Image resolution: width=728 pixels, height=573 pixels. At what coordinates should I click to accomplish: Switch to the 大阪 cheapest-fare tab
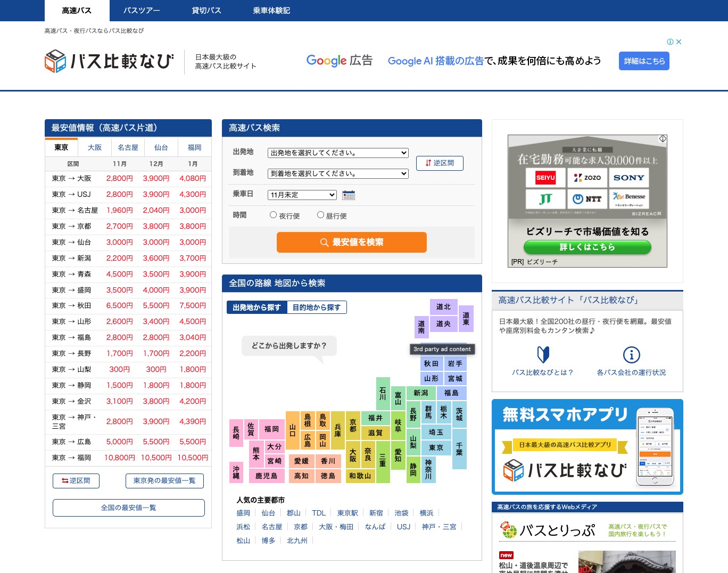click(95, 147)
